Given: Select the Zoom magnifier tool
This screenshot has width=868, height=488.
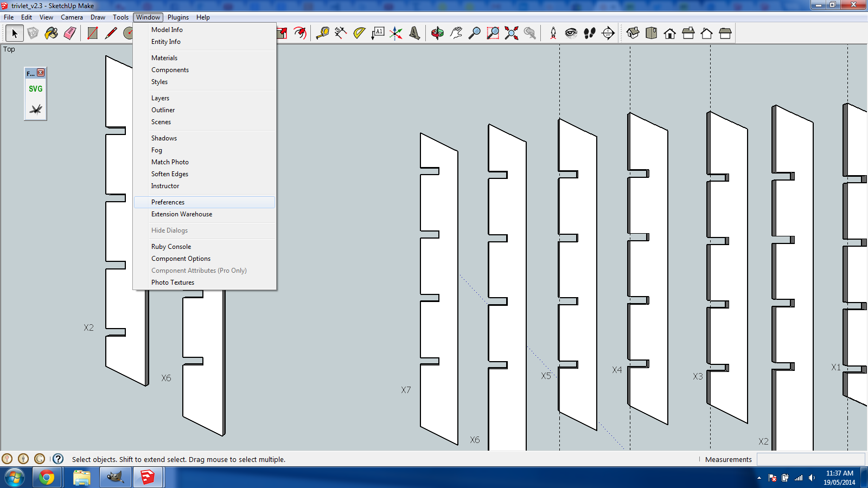Looking at the screenshot, I should pyautogui.click(x=475, y=34).
